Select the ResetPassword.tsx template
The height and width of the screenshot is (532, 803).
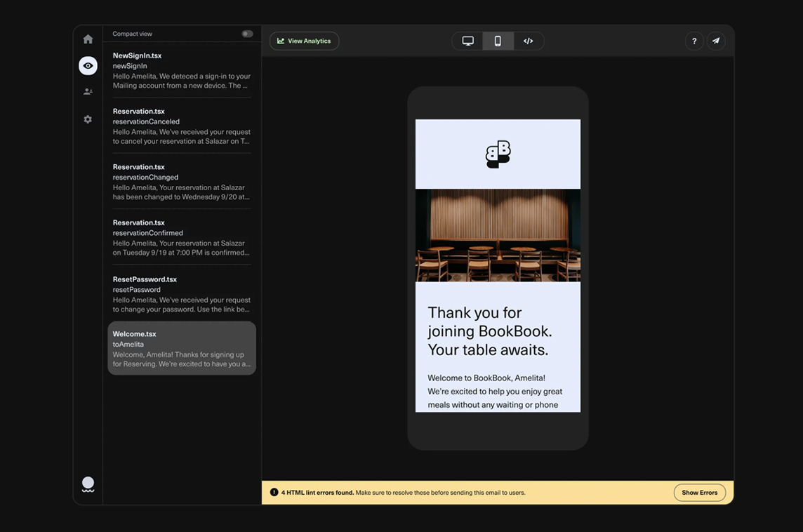coord(182,294)
